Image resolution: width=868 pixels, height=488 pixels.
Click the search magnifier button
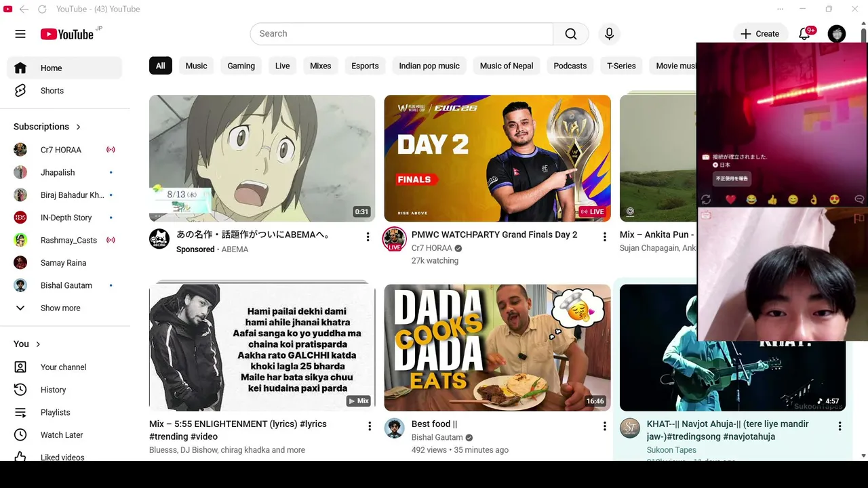[571, 34]
